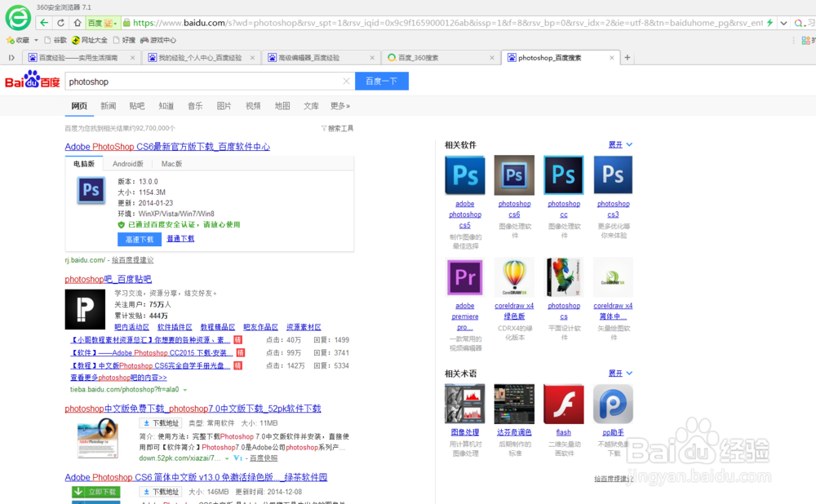This screenshot has width=816, height=504.
Task: Expand the 更多» categories
Action: pyautogui.click(x=340, y=106)
